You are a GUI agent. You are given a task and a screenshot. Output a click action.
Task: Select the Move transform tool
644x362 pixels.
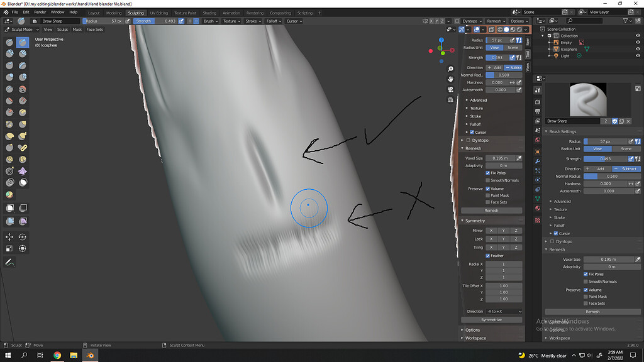(9, 237)
